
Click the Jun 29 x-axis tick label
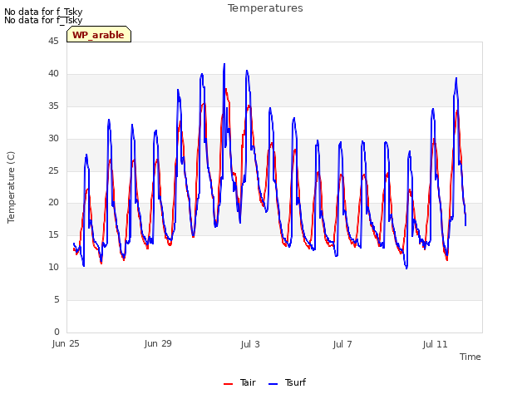[158, 344]
